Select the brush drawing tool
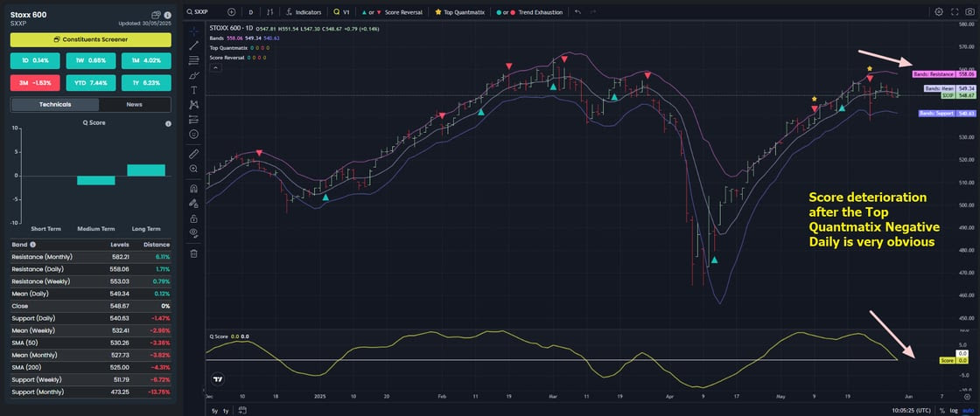Image resolution: width=980 pixels, height=416 pixels. (x=193, y=75)
